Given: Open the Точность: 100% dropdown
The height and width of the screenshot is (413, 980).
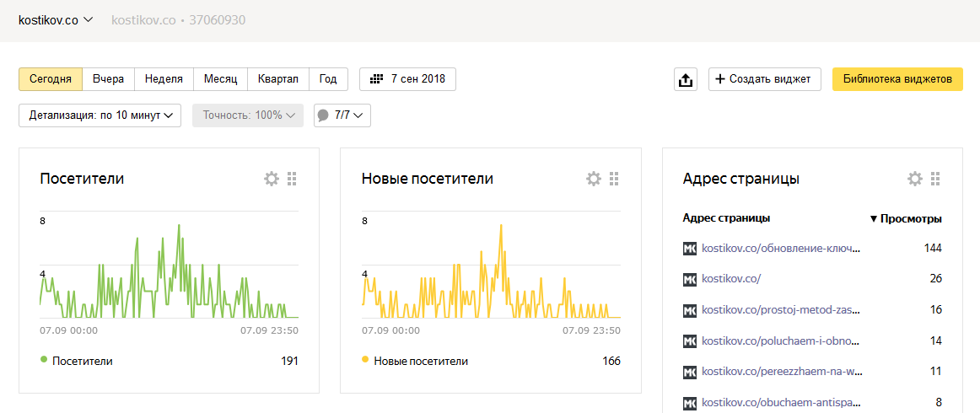Looking at the screenshot, I should click(x=248, y=115).
